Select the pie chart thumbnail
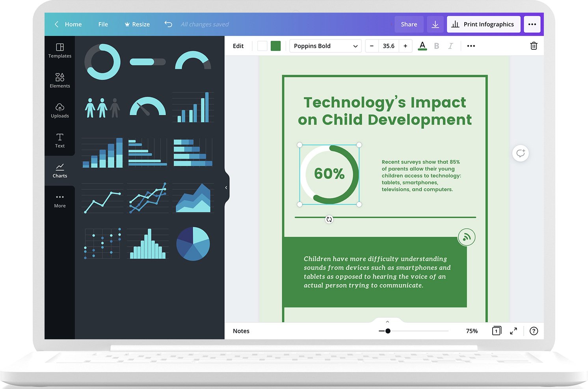The width and height of the screenshot is (588, 389). (x=193, y=243)
